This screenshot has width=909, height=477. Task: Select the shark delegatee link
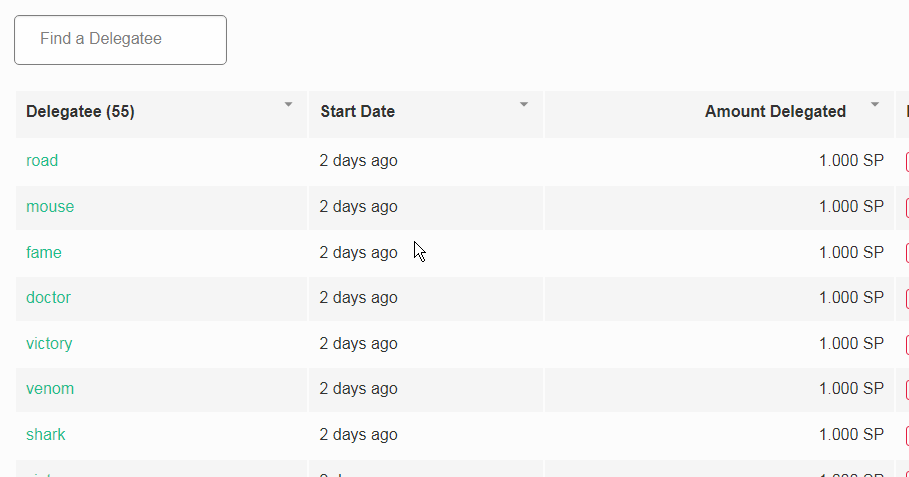click(46, 435)
